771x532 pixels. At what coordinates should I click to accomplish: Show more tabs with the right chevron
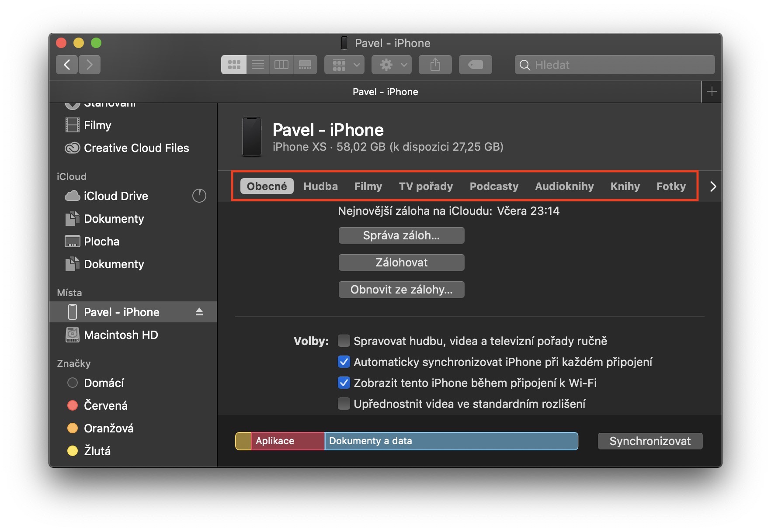(713, 187)
